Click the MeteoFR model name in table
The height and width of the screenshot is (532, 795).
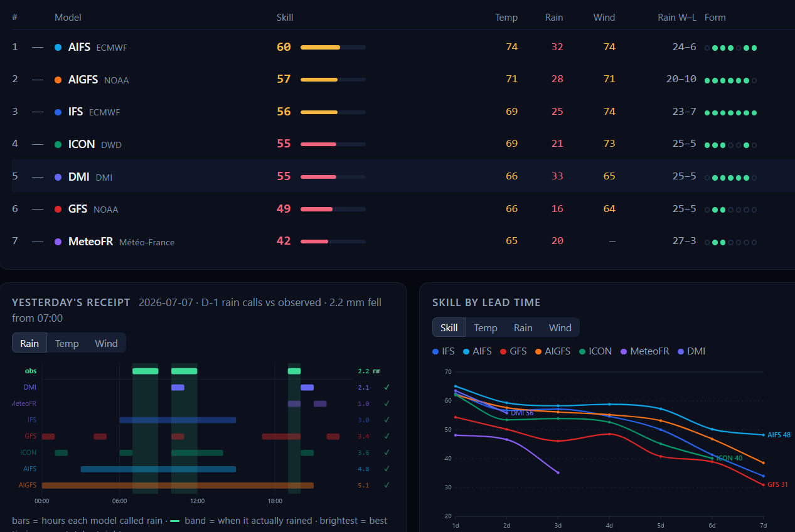pyautogui.click(x=90, y=242)
